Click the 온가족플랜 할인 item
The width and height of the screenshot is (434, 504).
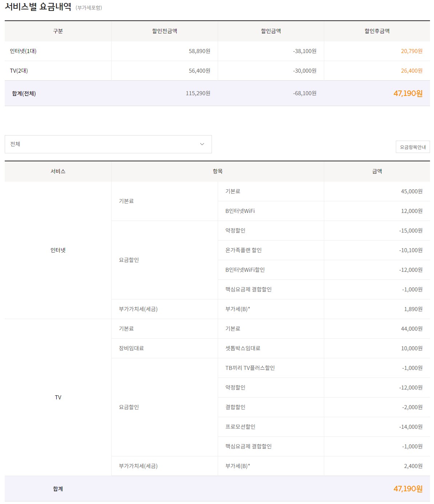[x=244, y=250]
